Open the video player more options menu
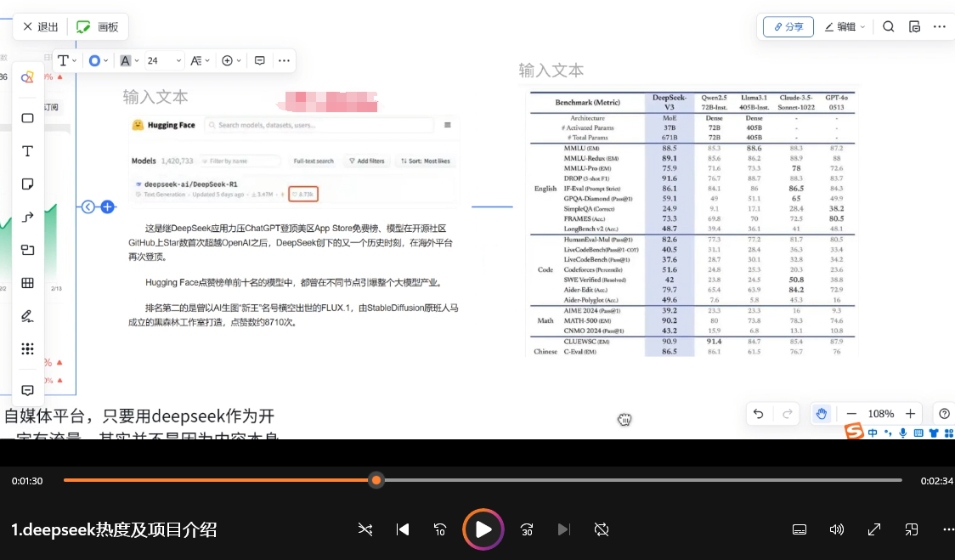This screenshot has height=560, width=955. pyautogui.click(x=947, y=529)
